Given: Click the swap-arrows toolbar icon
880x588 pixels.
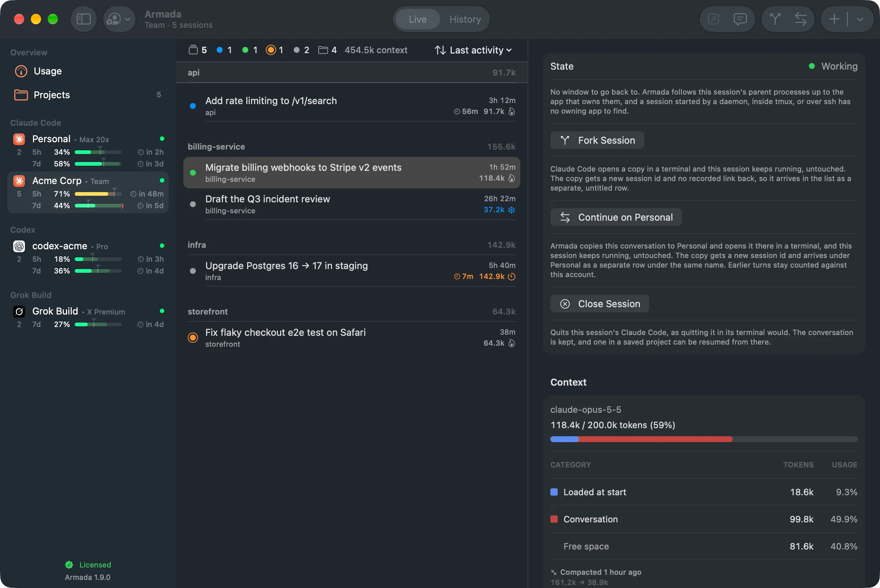Looking at the screenshot, I should [800, 19].
